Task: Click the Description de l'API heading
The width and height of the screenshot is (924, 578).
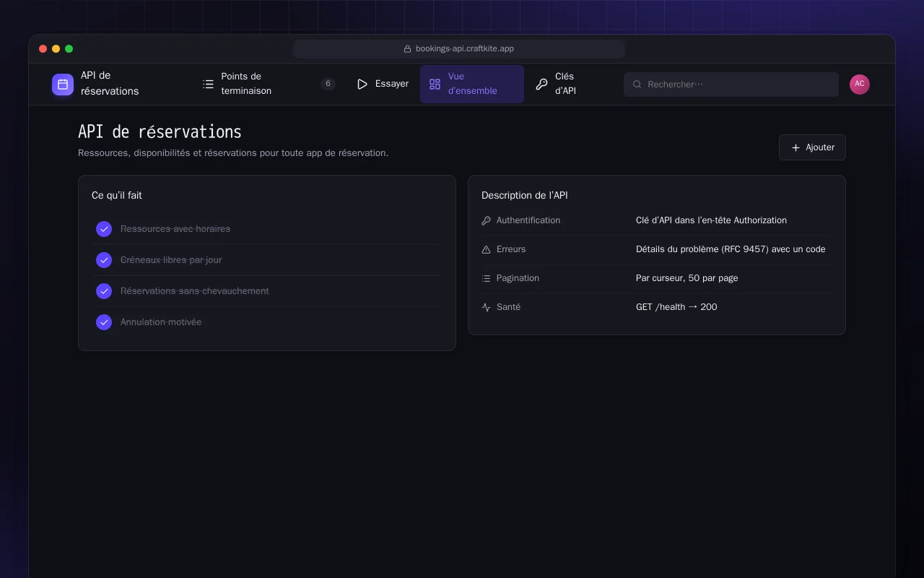Action: coord(525,196)
